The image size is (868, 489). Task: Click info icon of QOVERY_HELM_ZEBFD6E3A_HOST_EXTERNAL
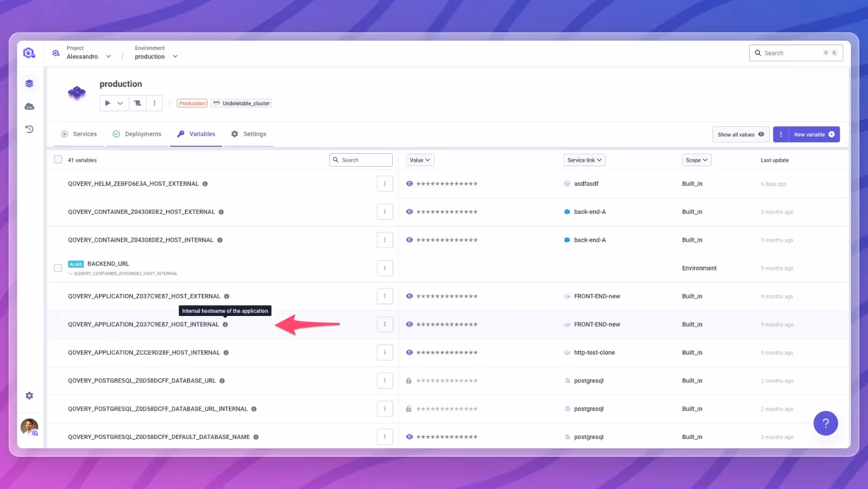click(205, 184)
